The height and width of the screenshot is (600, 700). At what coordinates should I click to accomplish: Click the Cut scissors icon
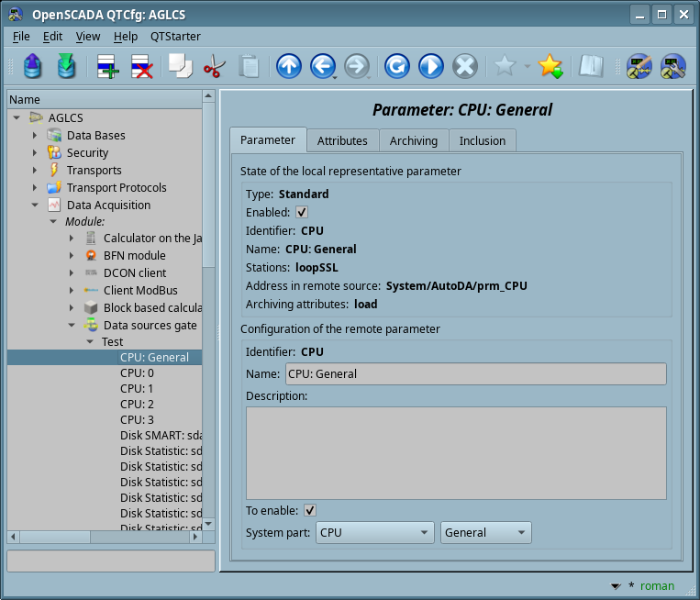[x=214, y=66]
